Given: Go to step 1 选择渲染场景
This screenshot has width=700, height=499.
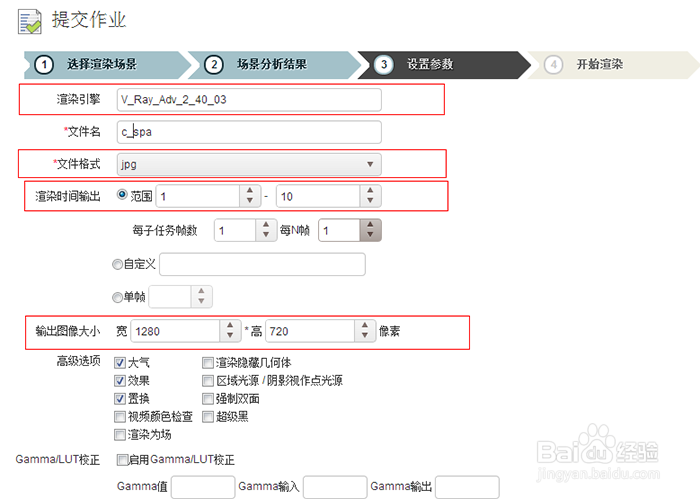Looking at the screenshot, I should [107, 65].
